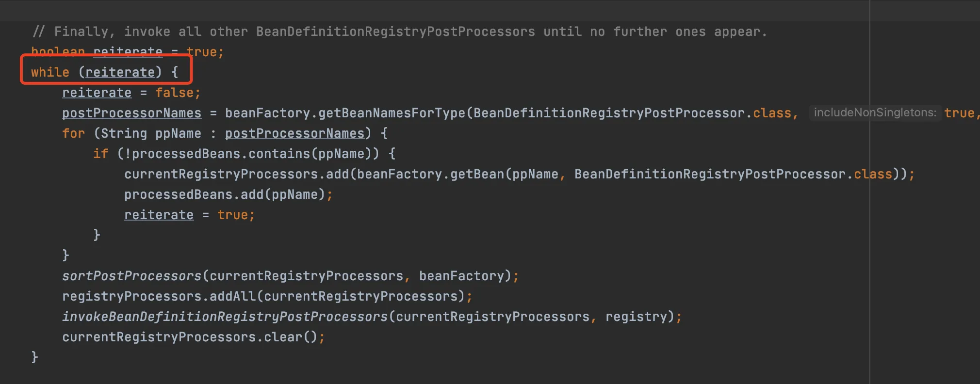Click 'true' in the indented reiterate = true line

click(x=232, y=215)
